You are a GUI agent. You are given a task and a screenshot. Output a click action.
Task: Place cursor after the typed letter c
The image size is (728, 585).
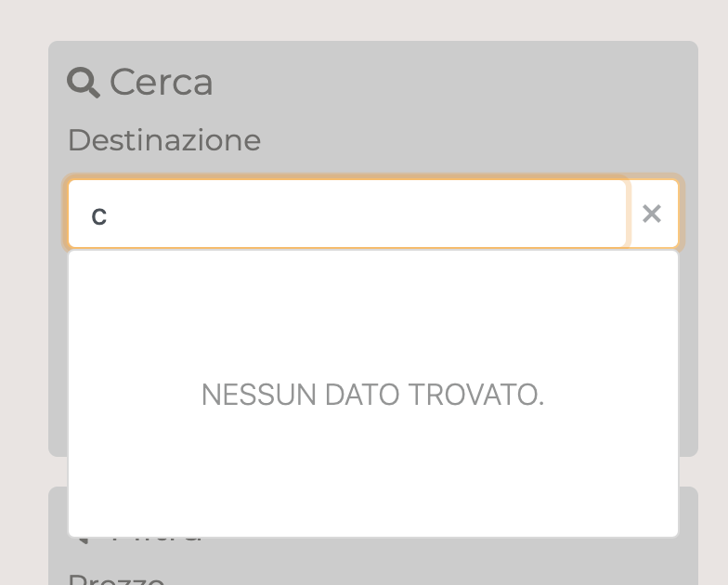pos(109,215)
